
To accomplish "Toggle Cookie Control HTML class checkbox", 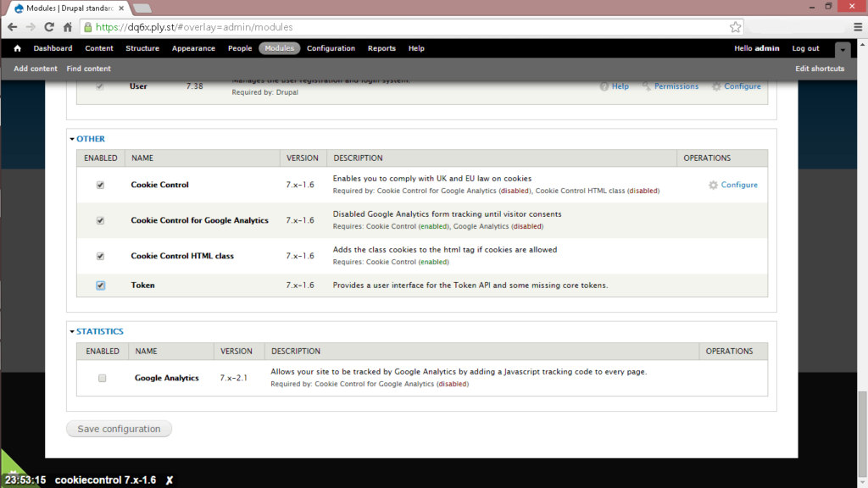I will (100, 256).
